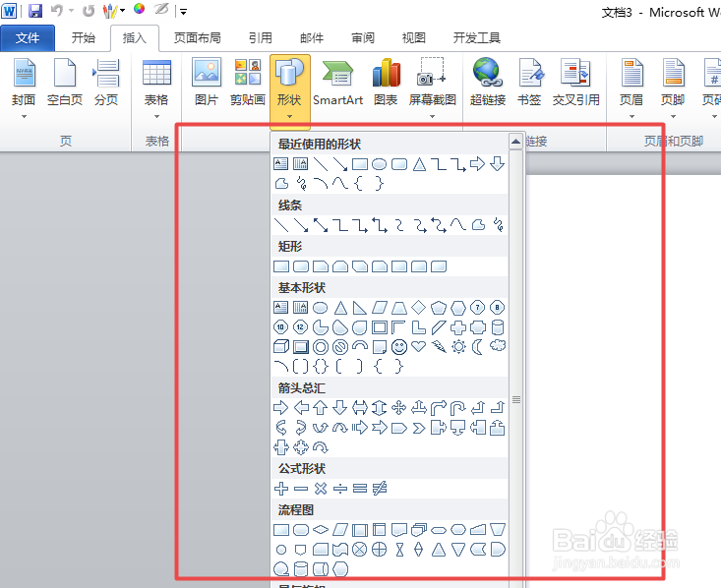Screen dimensions: 721x588
Task: Open the 开发工具 ribbon tab
Action: pos(476,38)
